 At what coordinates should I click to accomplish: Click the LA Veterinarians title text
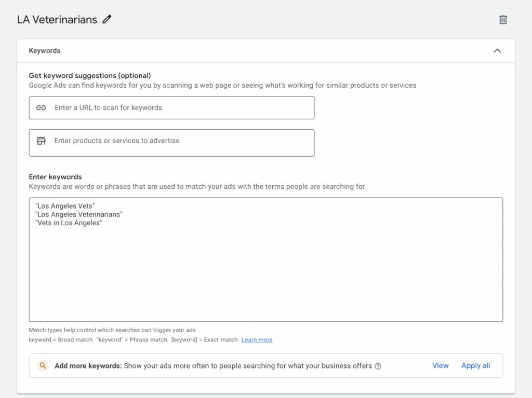pos(57,20)
